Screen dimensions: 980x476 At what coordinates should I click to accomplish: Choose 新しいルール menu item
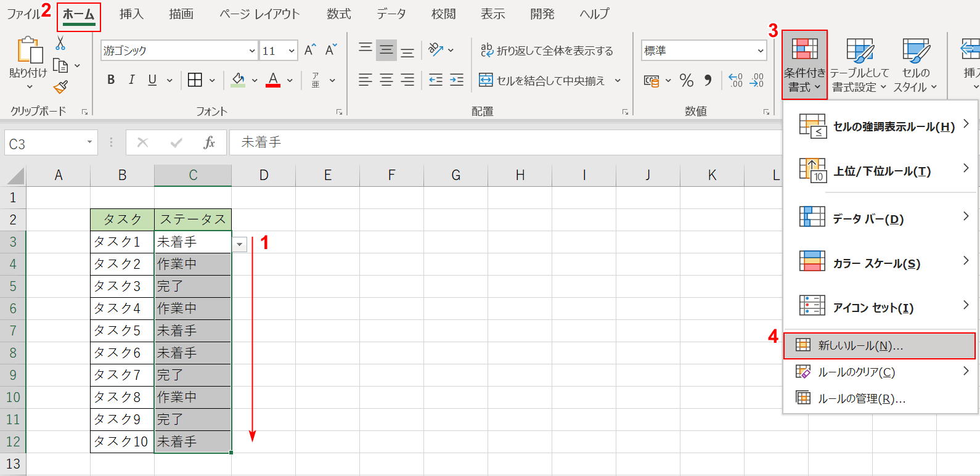pyautogui.click(x=880, y=346)
